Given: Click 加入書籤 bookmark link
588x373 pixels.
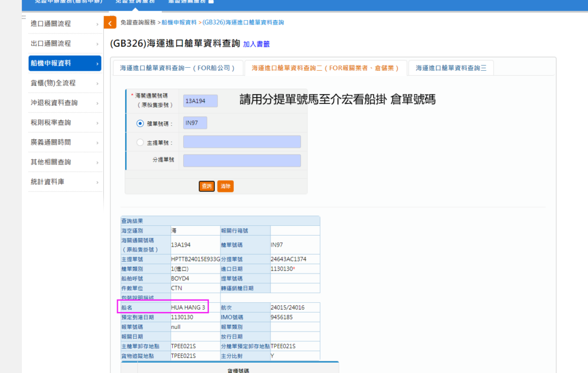Looking at the screenshot, I should click(x=256, y=44).
